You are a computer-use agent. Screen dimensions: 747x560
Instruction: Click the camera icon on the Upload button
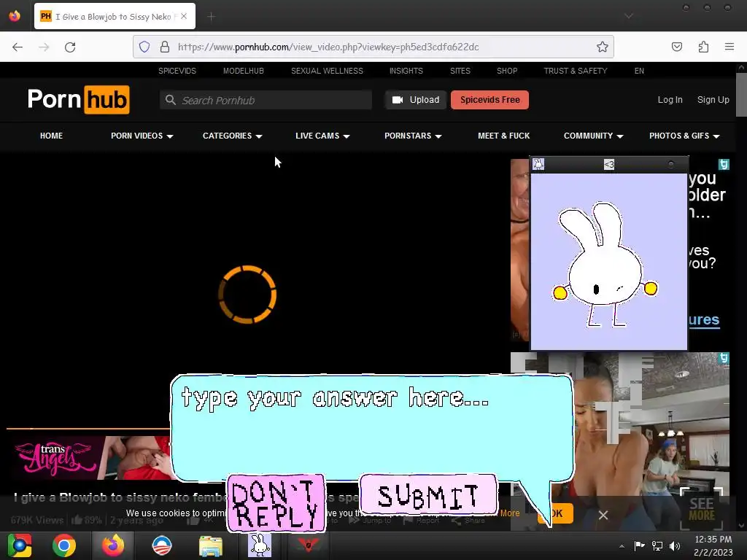tap(398, 100)
